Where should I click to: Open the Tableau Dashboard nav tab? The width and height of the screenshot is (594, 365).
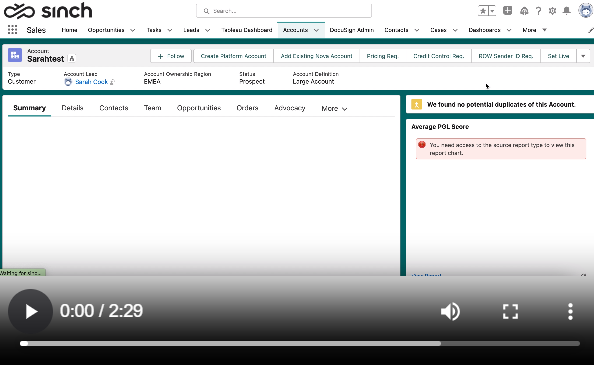click(247, 30)
